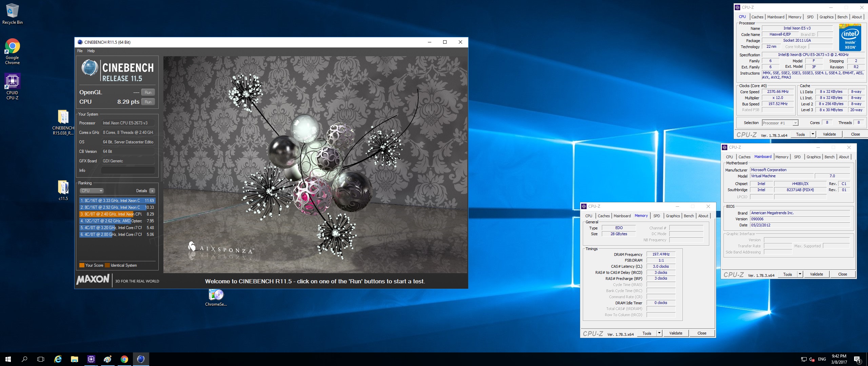Viewport: 868px width, 366px height.
Task: Click the Memory CPU-Z window title icon
Action: tap(584, 206)
